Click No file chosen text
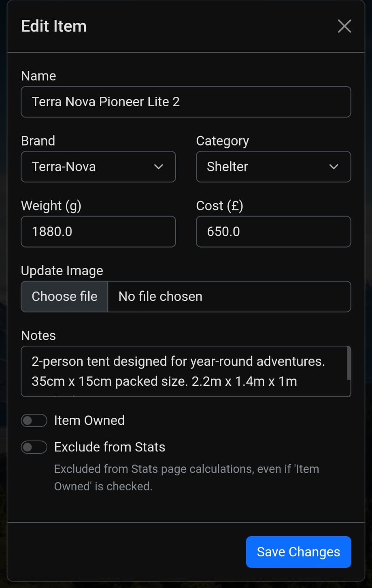The width and height of the screenshot is (372, 588). tap(159, 296)
